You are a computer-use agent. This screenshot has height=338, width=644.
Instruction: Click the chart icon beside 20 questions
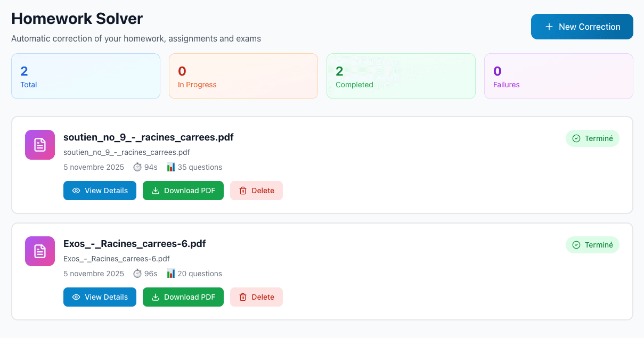click(x=171, y=274)
